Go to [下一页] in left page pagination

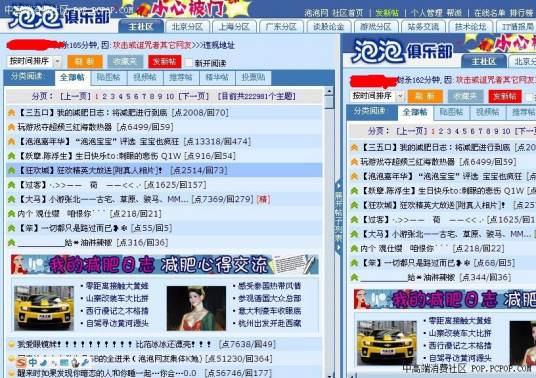click(x=193, y=96)
